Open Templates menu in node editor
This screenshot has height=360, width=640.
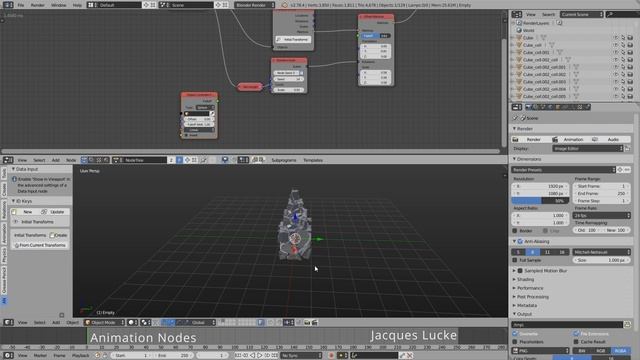[313, 160]
